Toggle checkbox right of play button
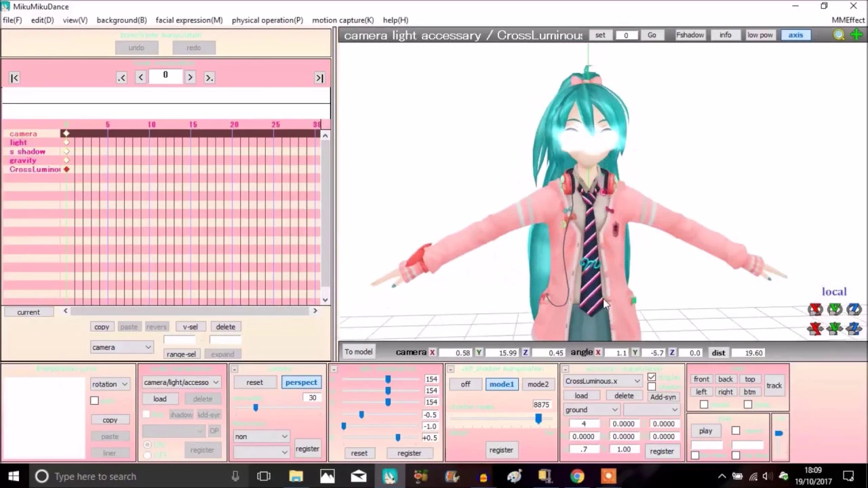868x488 pixels. [x=736, y=431]
